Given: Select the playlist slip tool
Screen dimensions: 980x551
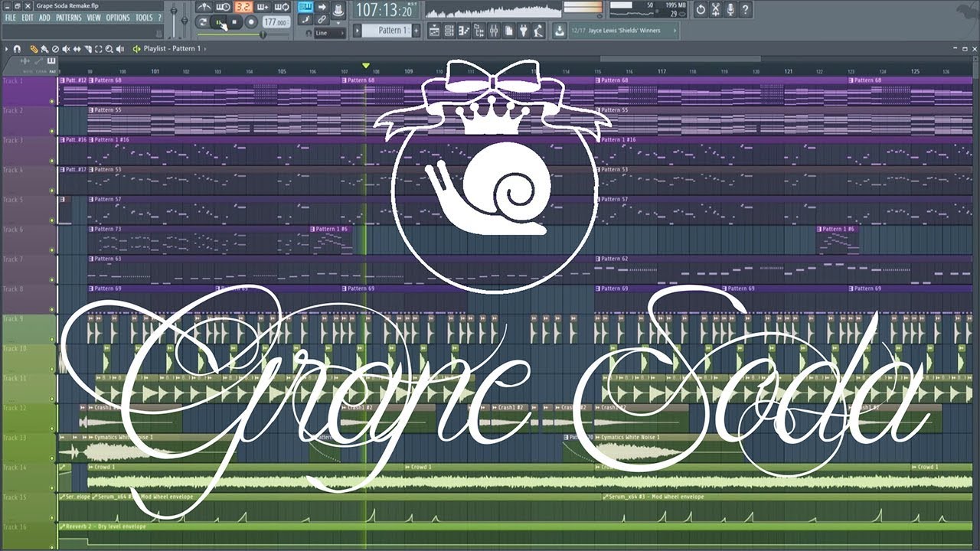Looking at the screenshot, I should pos(77,49).
